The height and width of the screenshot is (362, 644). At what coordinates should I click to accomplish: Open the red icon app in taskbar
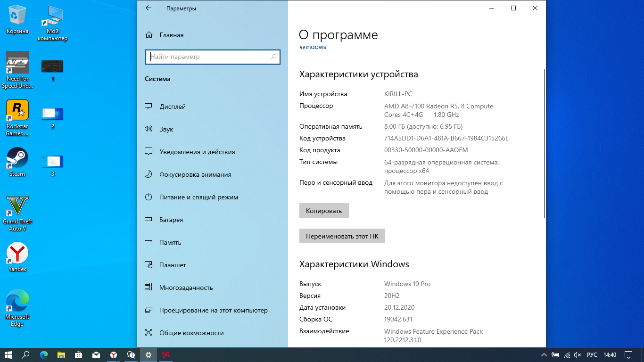click(166, 354)
